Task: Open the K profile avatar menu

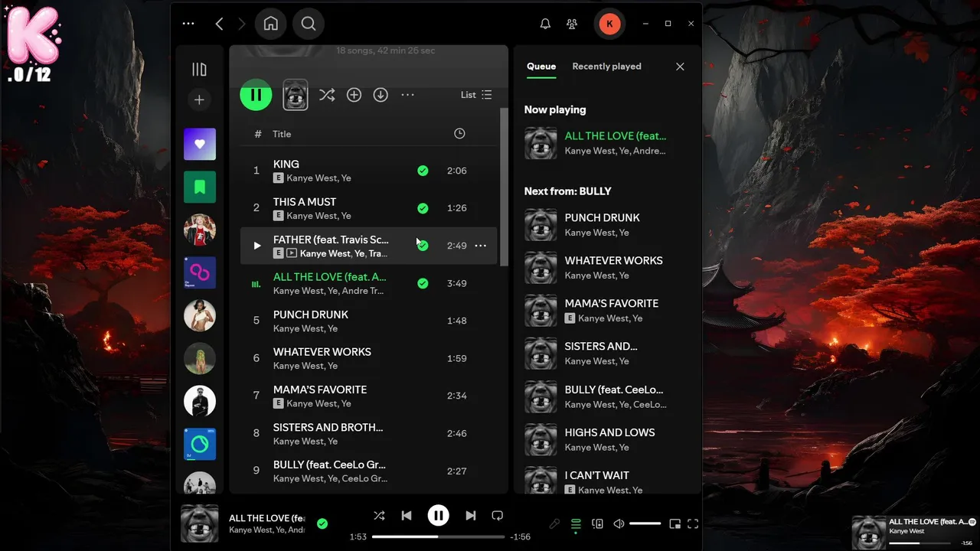Action: coord(609,24)
